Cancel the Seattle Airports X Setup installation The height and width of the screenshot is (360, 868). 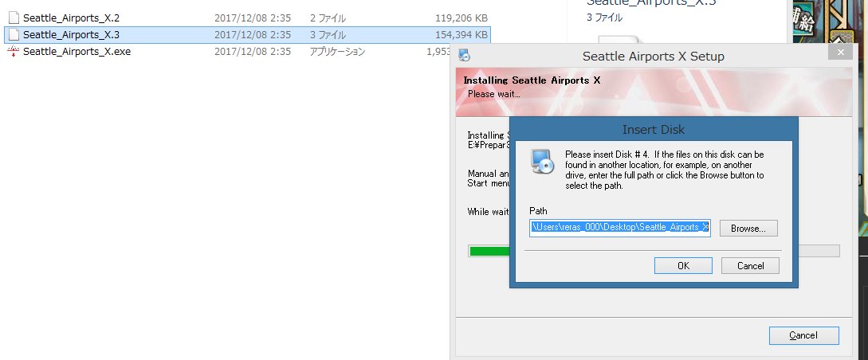tap(803, 335)
